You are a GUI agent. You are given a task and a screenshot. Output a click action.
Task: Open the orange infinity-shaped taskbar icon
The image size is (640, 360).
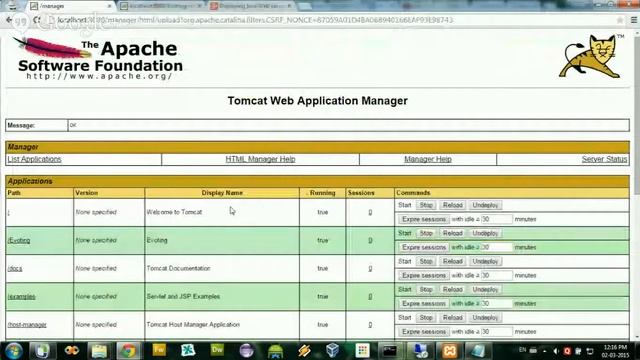(72, 351)
